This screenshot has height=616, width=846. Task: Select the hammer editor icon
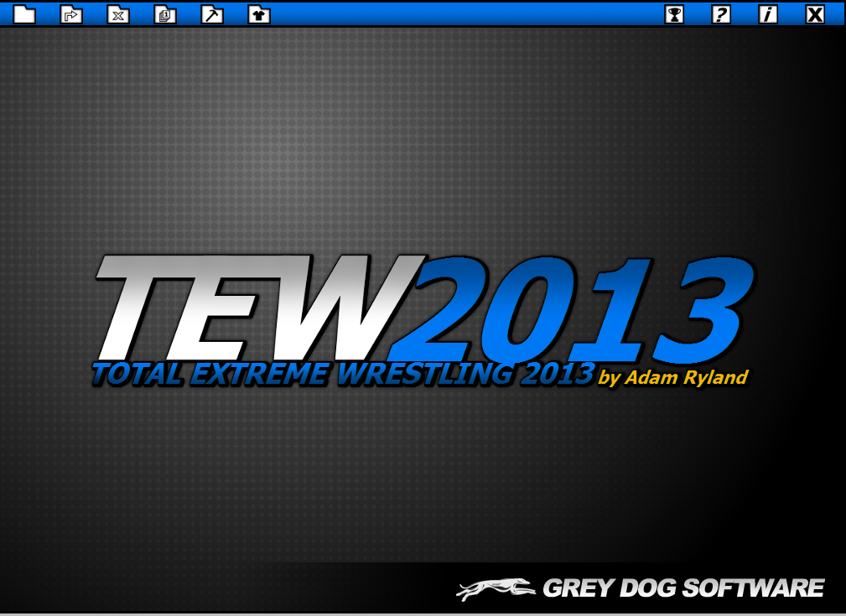point(212,14)
